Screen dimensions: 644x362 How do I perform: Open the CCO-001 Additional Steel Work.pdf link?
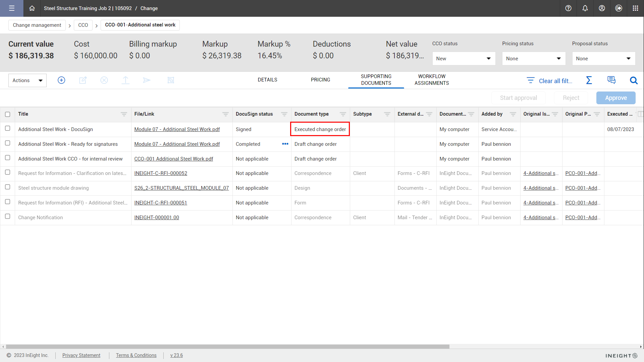click(173, 159)
